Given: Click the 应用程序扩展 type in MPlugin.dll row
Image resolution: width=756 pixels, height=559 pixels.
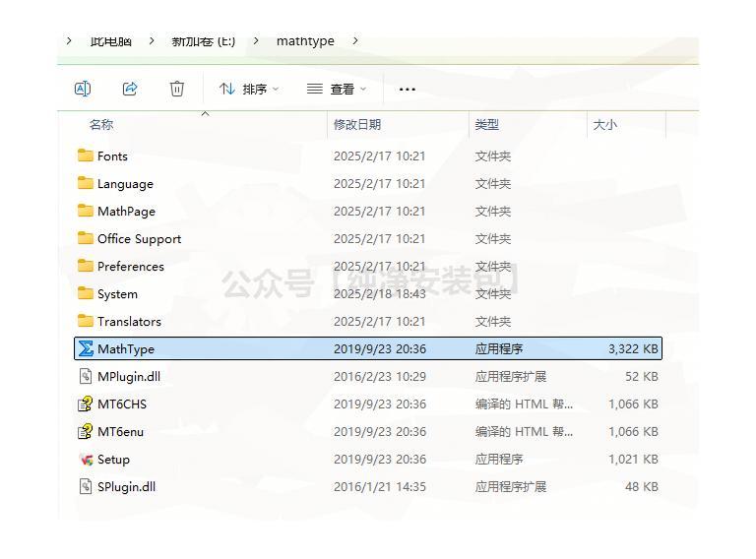Looking at the screenshot, I should (x=511, y=376).
